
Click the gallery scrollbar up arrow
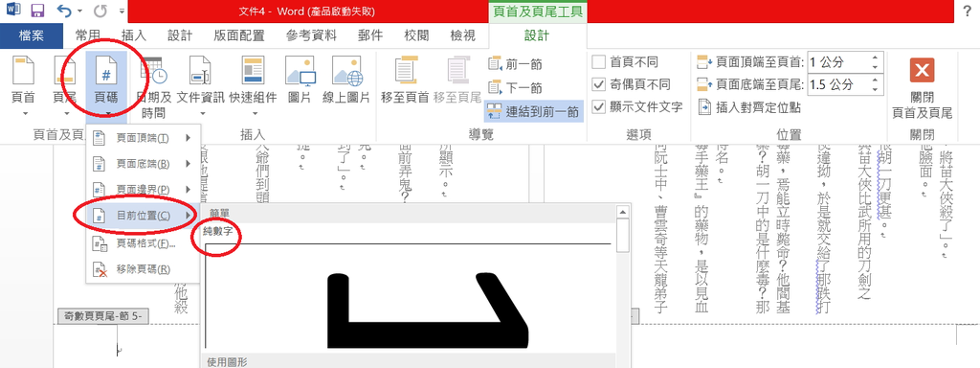[622, 212]
